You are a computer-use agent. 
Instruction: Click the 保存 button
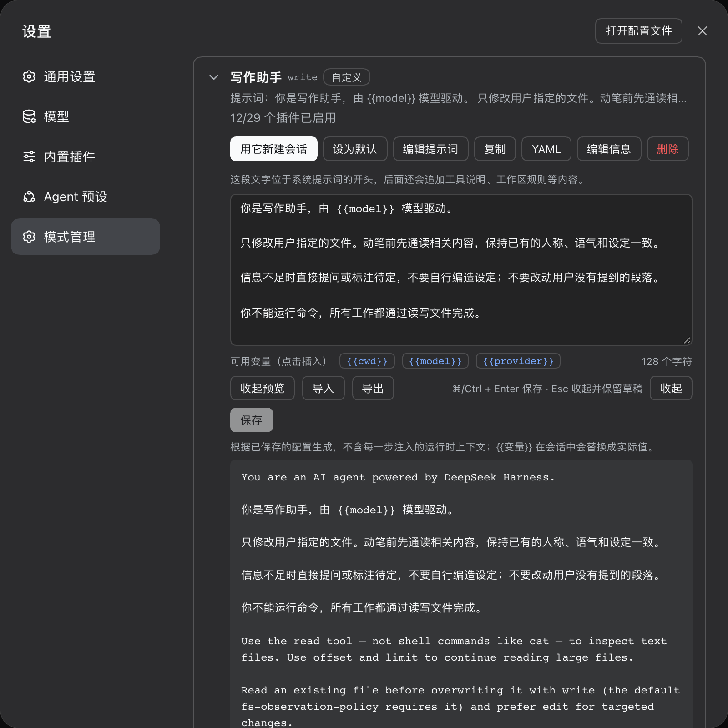(251, 420)
